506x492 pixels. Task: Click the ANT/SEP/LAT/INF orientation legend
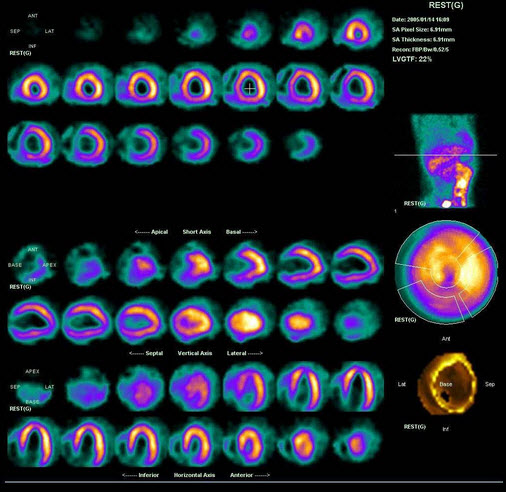[32, 31]
